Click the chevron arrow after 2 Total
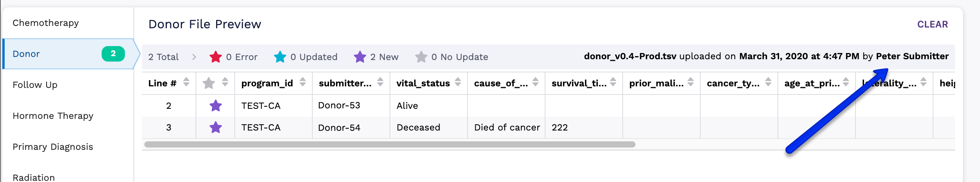This screenshot has width=980, height=182. click(194, 57)
